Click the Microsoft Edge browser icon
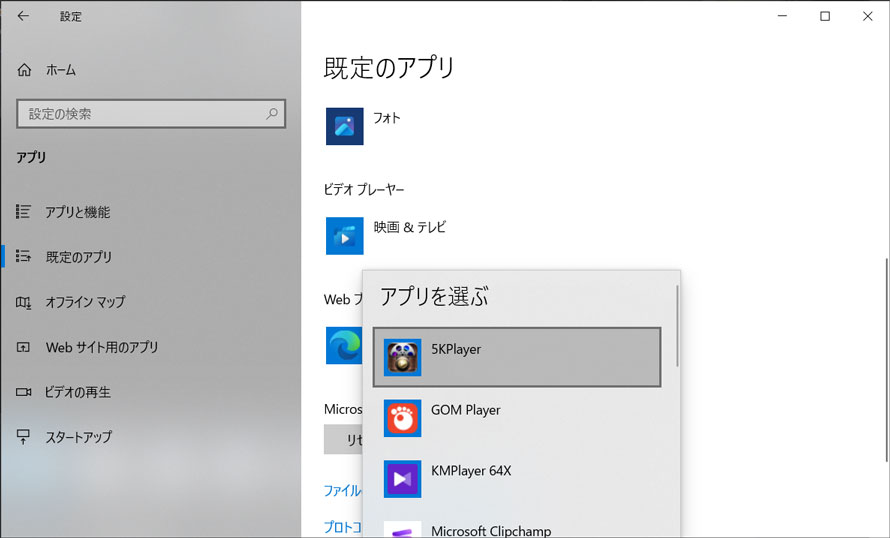 344,345
